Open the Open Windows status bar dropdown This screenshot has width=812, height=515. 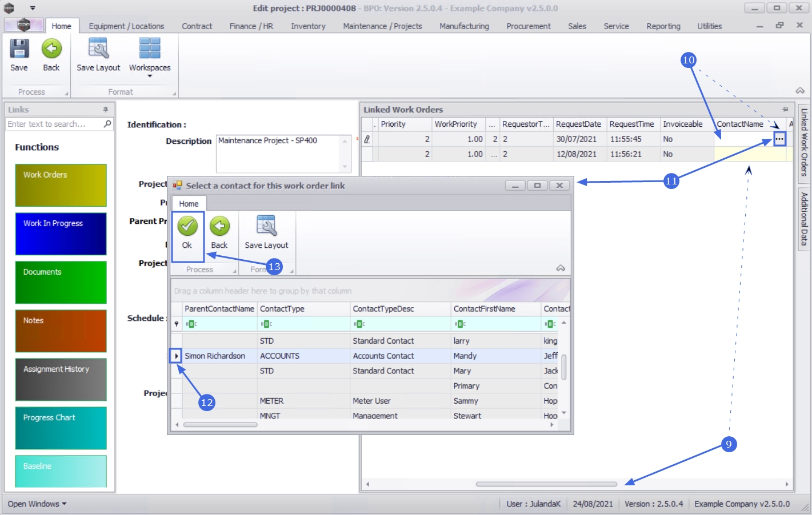(37, 504)
